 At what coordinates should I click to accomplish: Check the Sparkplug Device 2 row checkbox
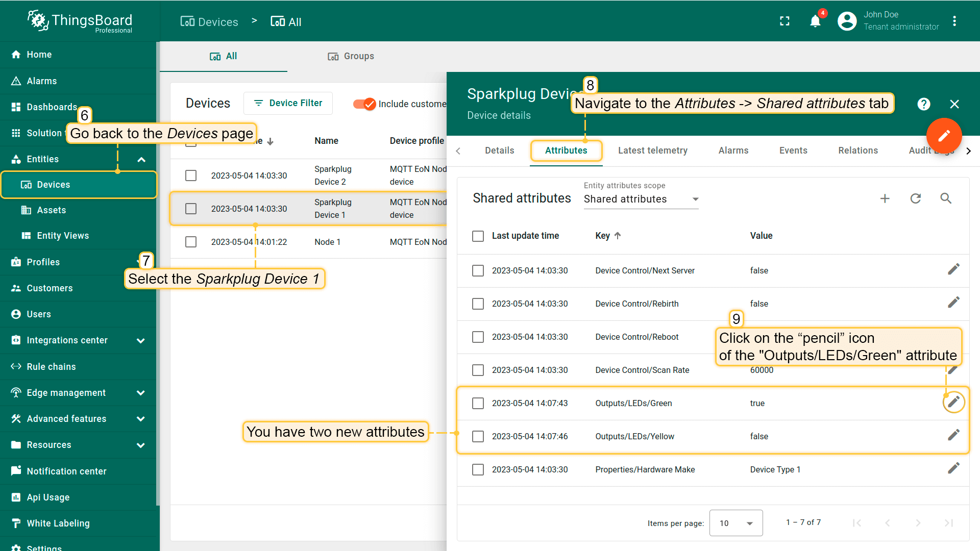pos(191,176)
